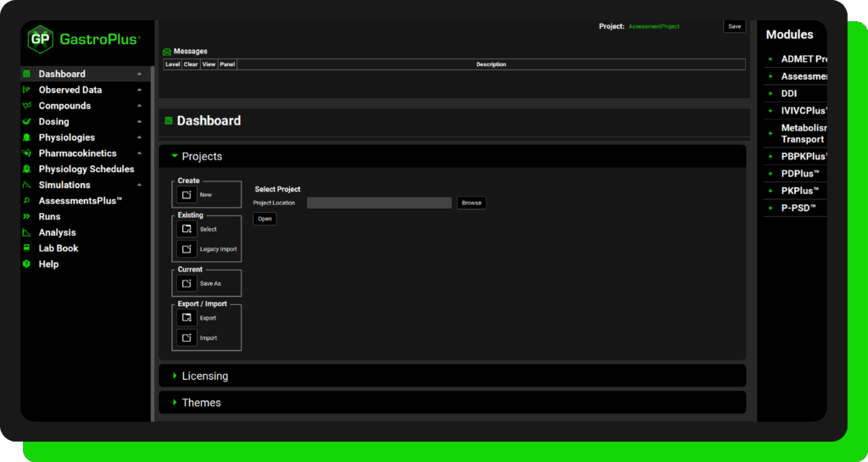Image resolution: width=868 pixels, height=462 pixels.
Task: Collapse the Projects section
Action: 175,156
